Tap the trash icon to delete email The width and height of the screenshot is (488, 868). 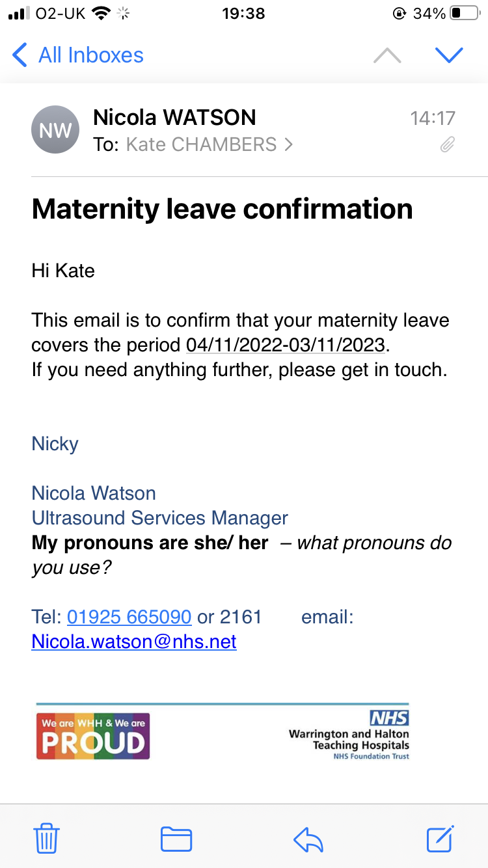(46, 838)
